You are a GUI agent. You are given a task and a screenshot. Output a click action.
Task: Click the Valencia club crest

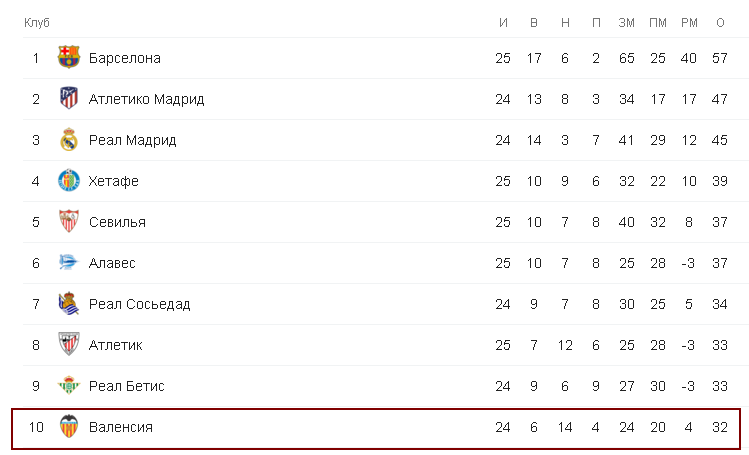click(x=69, y=426)
